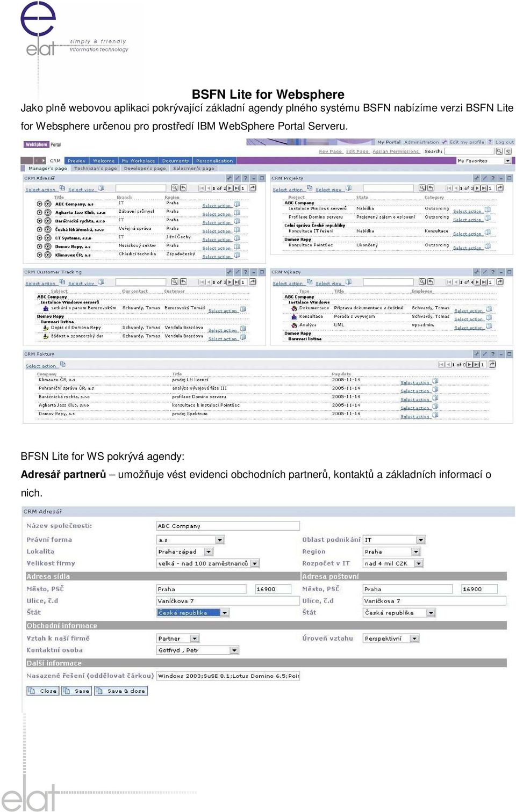
Task: Switch to Documents portal tab
Action: point(175,161)
